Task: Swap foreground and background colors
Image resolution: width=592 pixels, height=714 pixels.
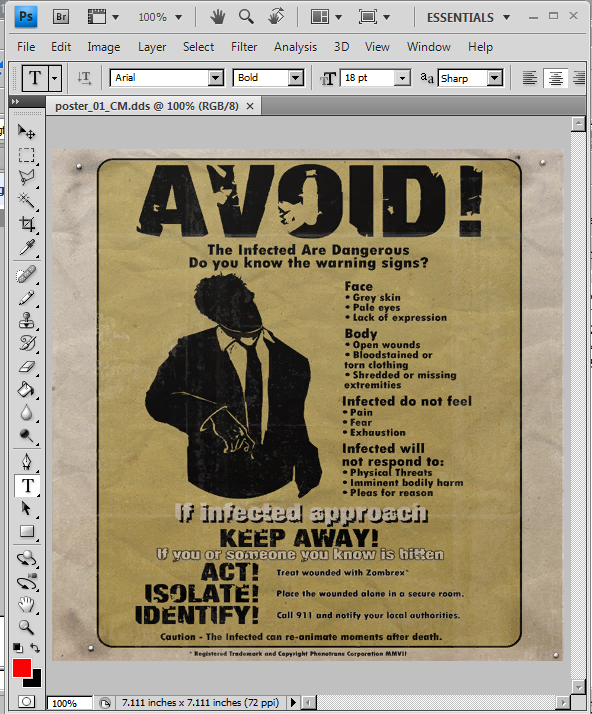Action: (35, 648)
